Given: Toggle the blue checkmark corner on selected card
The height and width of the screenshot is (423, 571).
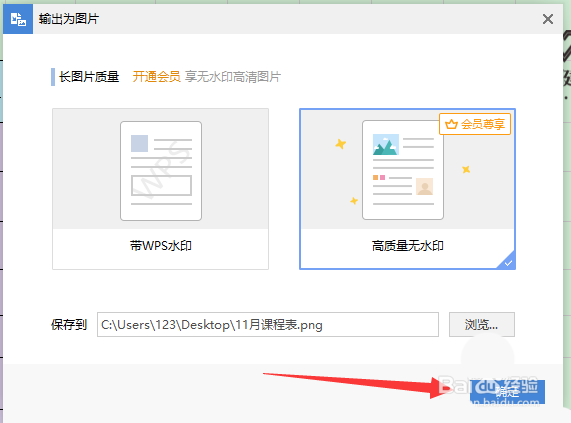Looking at the screenshot, I should 507,262.
